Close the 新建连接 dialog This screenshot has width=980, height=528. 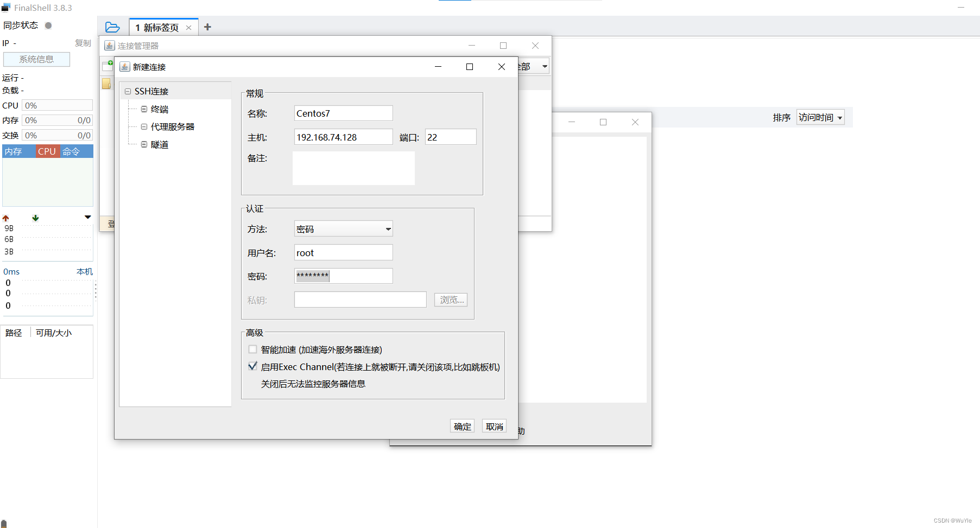coord(502,67)
